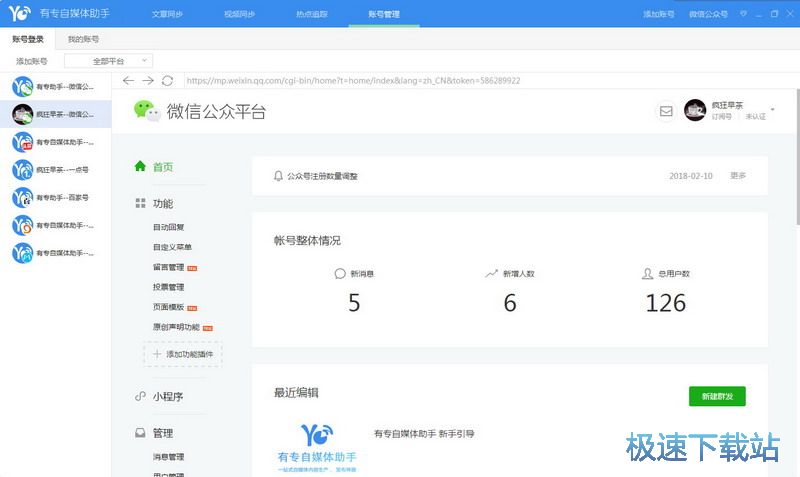800x477 pixels.
Task: Click the Yo logo in the title bar
Action: tap(19, 13)
